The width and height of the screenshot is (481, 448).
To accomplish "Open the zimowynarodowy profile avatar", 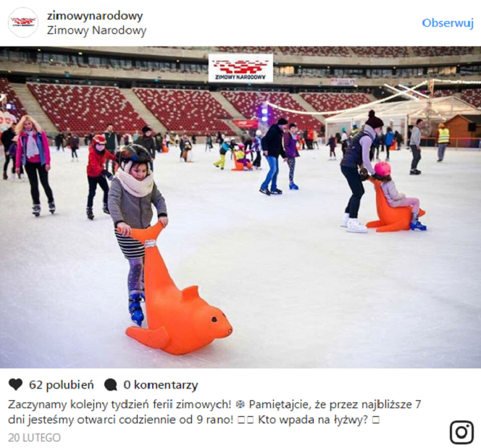I will pos(23,22).
